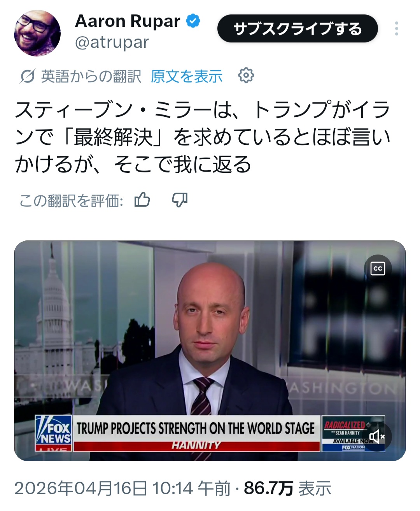Open Aaron Rupar's profile avatar
Viewport: 420px width, 511px height.
pyautogui.click(x=37, y=33)
